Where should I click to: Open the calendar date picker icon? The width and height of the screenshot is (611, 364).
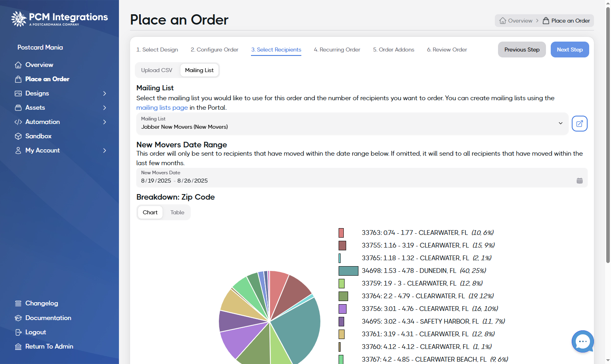pyautogui.click(x=580, y=181)
